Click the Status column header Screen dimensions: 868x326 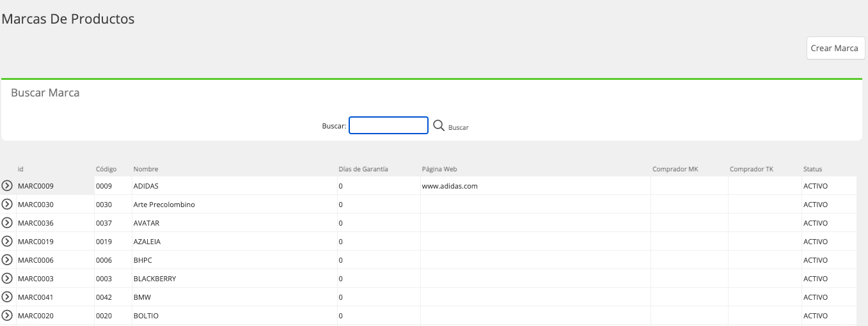[x=813, y=169]
